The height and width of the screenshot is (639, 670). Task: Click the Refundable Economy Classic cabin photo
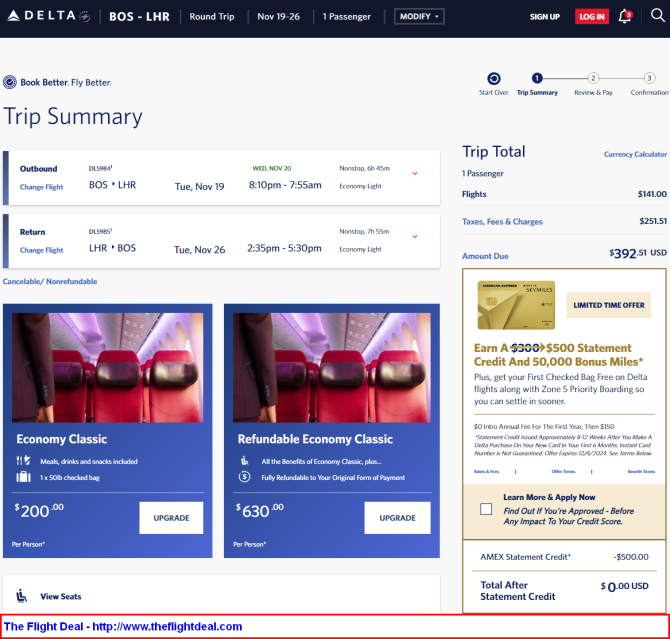[x=332, y=368]
